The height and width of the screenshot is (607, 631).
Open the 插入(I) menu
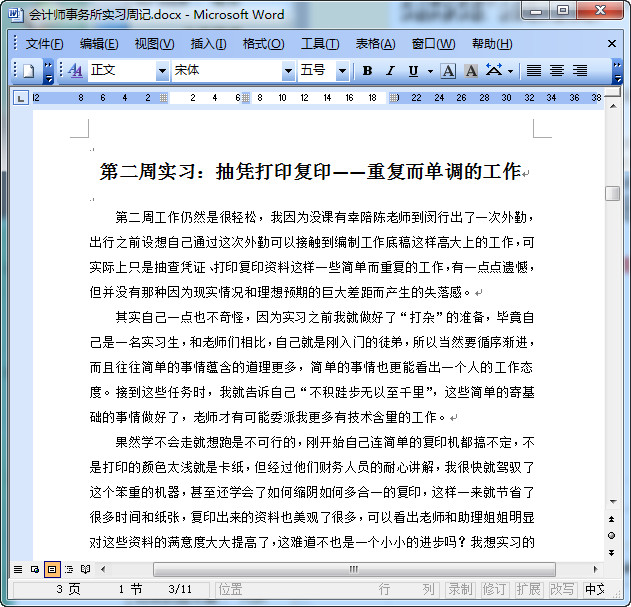[208, 43]
